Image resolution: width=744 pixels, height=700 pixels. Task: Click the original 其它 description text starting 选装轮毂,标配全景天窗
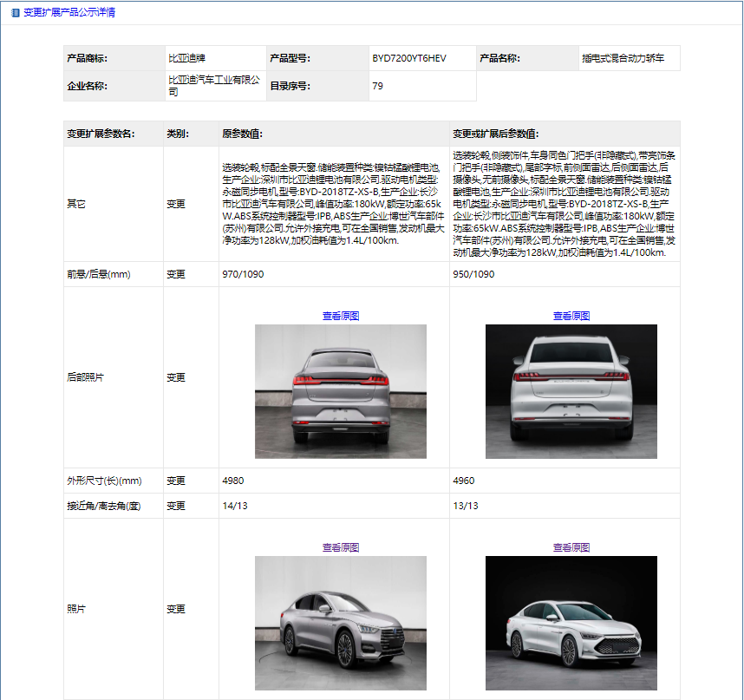[x=334, y=204]
